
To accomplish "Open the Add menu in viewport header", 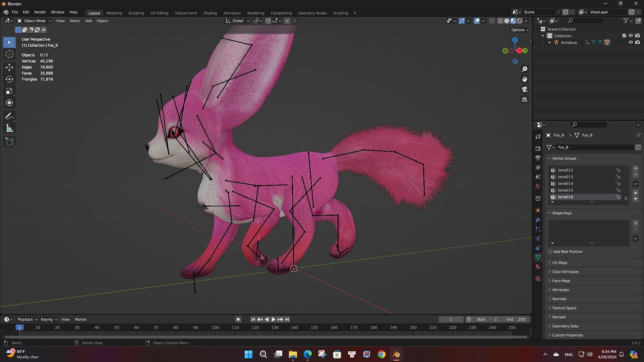I will click(x=88, y=21).
